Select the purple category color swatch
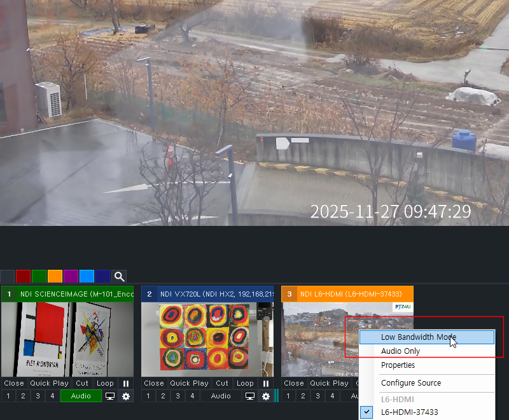The image size is (509, 420). (71, 277)
